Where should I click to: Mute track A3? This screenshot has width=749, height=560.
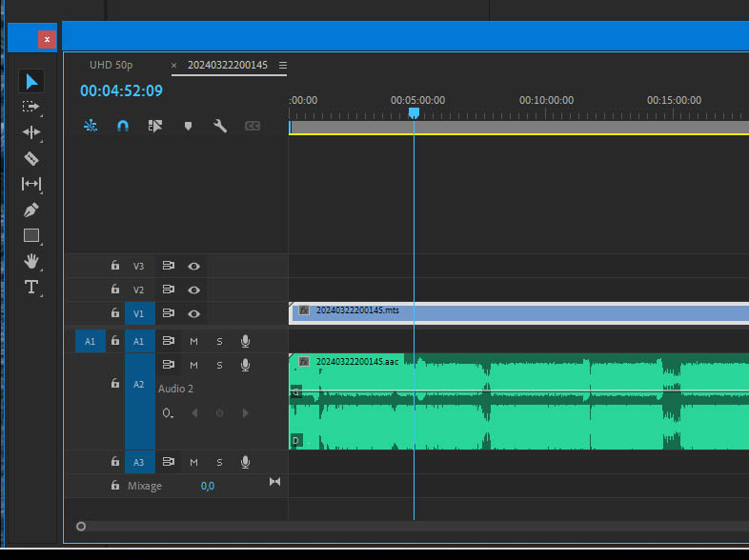point(193,462)
